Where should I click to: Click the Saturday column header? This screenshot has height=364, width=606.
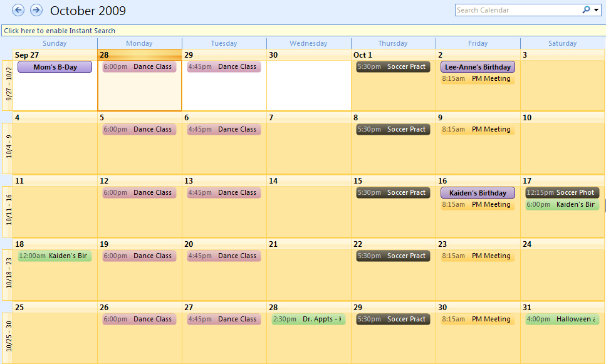(x=562, y=43)
